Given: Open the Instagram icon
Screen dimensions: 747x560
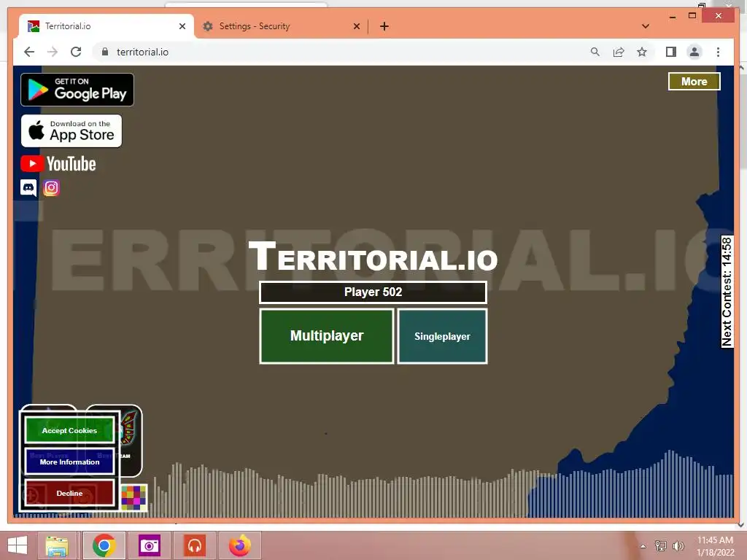Looking at the screenshot, I should [x=52, y=187].
